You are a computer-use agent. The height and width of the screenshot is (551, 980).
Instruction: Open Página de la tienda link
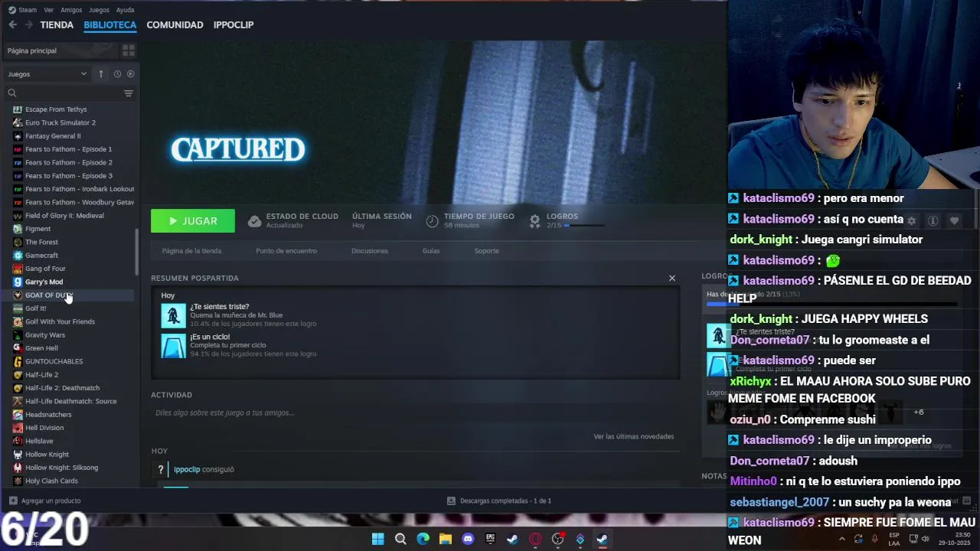(x=191, y=251)
